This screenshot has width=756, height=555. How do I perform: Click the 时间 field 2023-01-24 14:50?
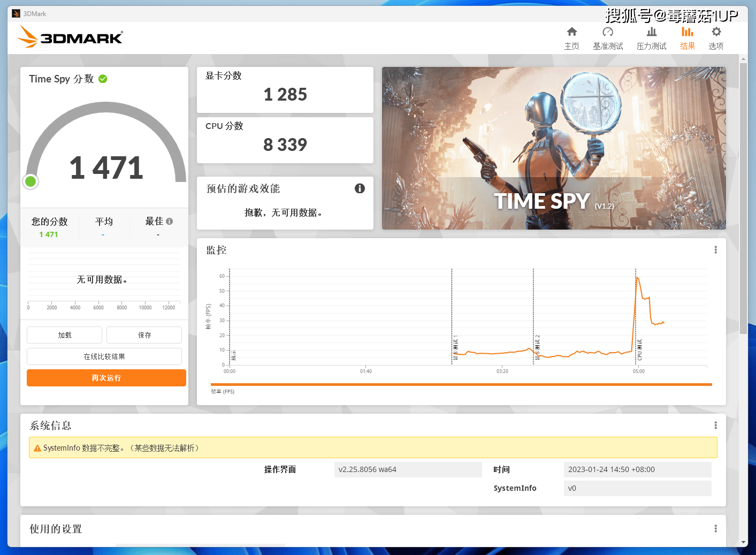point(638,469)
